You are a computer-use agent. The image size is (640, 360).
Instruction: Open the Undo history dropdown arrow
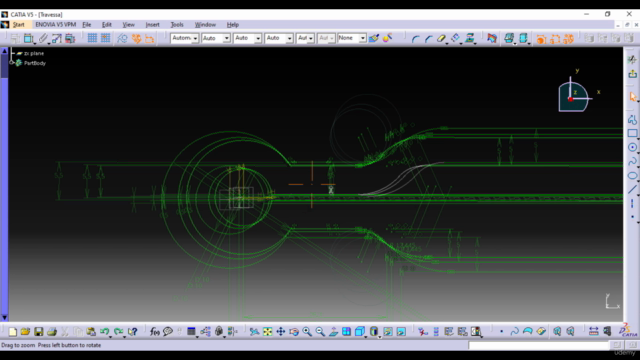point(110,337)
